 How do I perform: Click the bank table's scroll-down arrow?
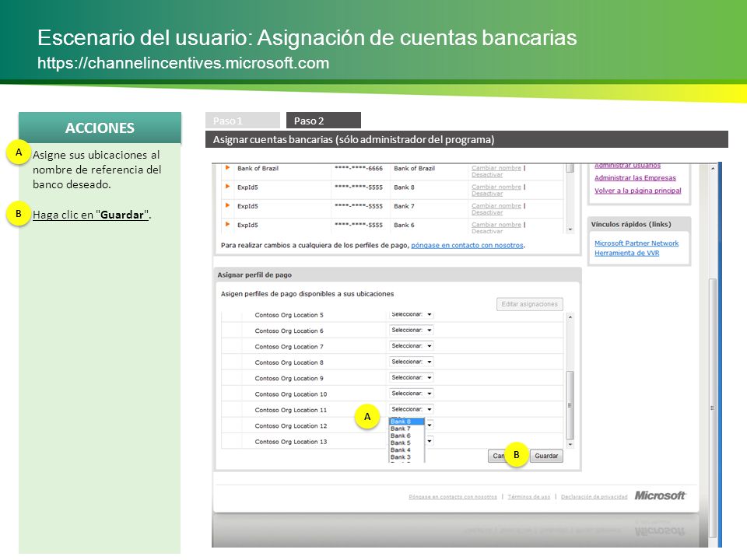tap(570, 229)
